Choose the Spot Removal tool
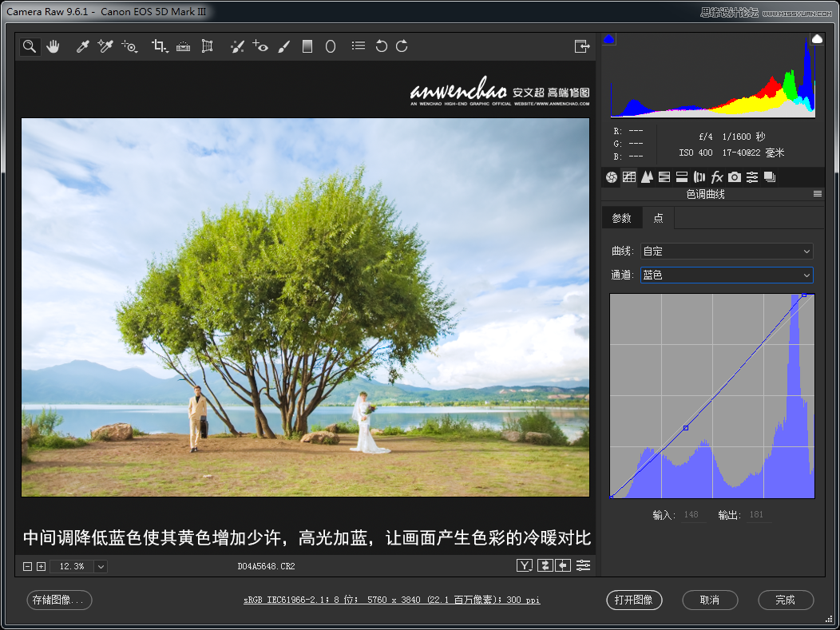The height and width of the screenshot is (630, 840). 237,46
